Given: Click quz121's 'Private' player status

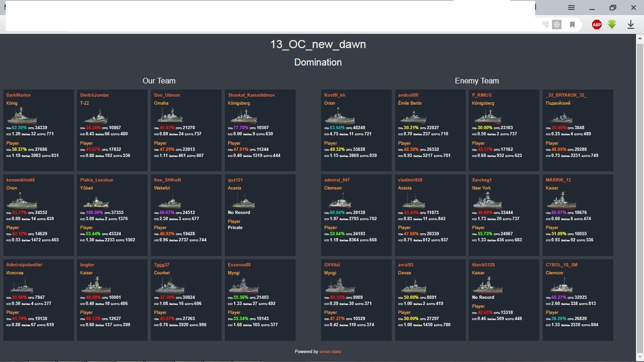Looking at the screenshot, I should tap(235, 228).
